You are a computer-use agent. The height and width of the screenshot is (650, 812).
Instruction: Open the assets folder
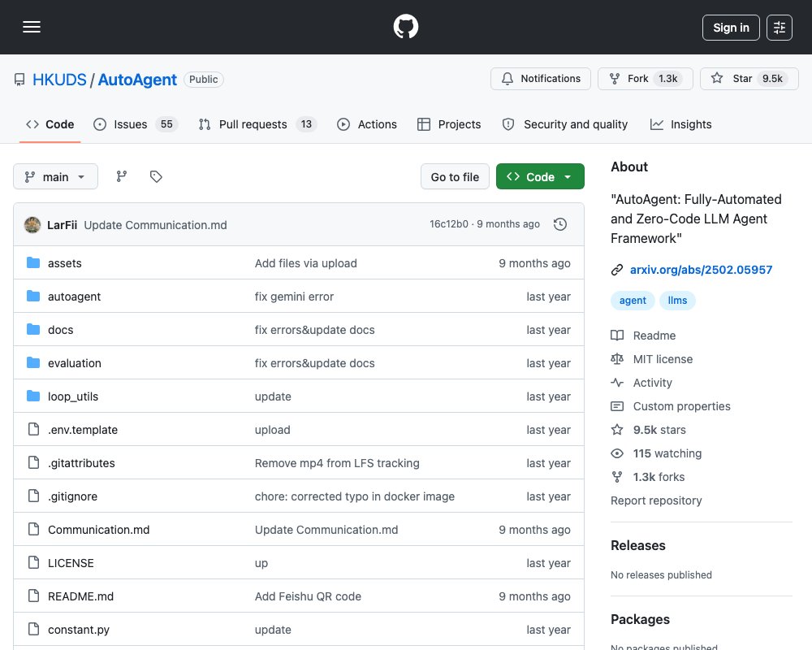pyautogui.click(x=65, y=263)
